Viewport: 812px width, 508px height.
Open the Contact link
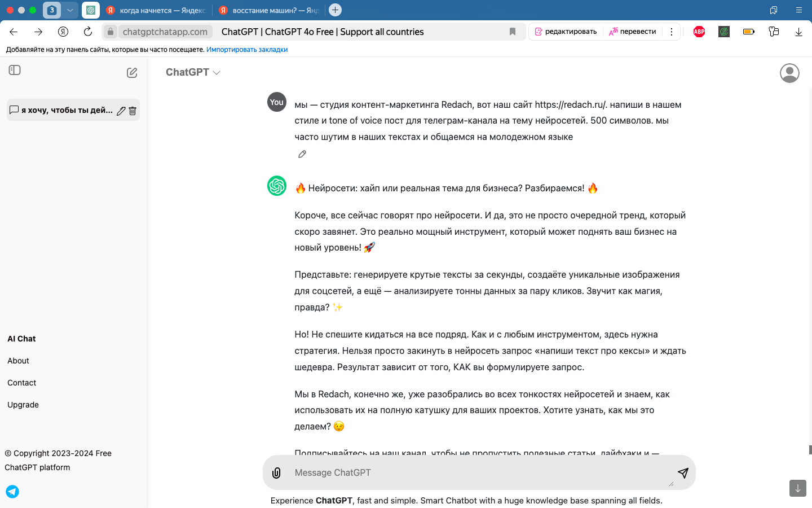pyautogui.click(x=22, y=383)
